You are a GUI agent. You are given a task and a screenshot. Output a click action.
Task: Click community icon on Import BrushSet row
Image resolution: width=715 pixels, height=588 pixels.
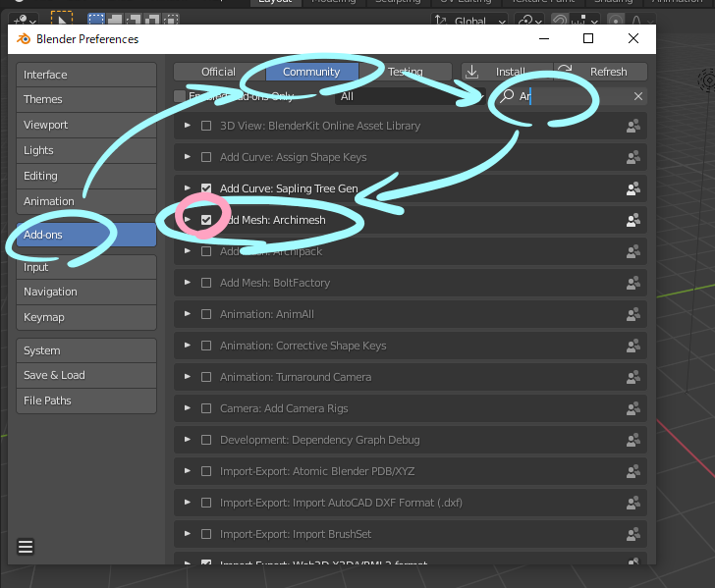pos(633,535)
